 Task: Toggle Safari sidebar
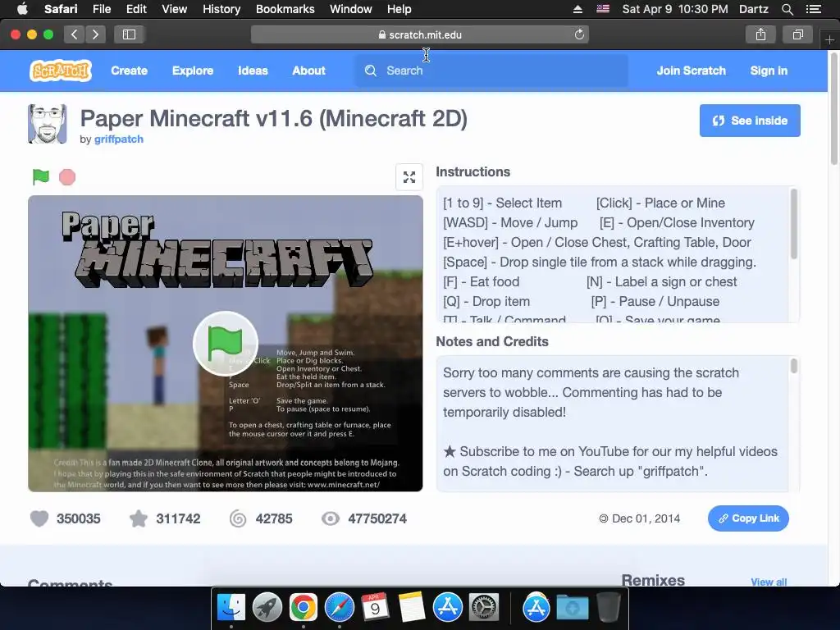click(x=129, y=34)
